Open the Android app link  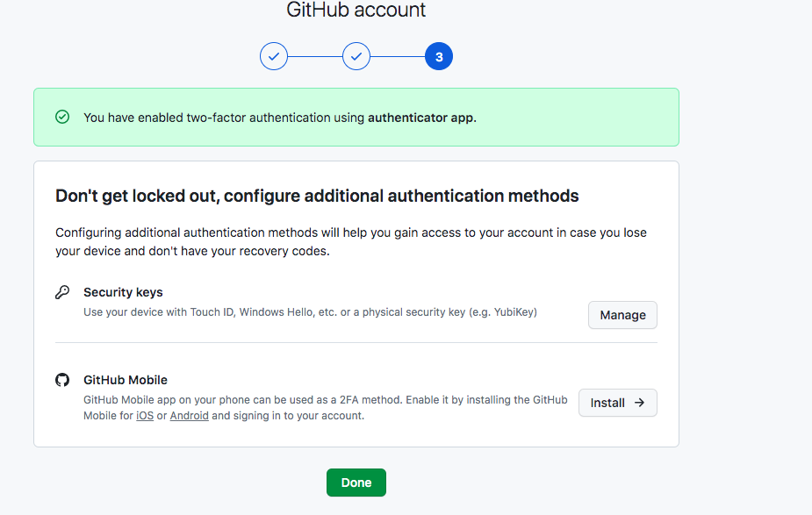(x=189, y=415)
